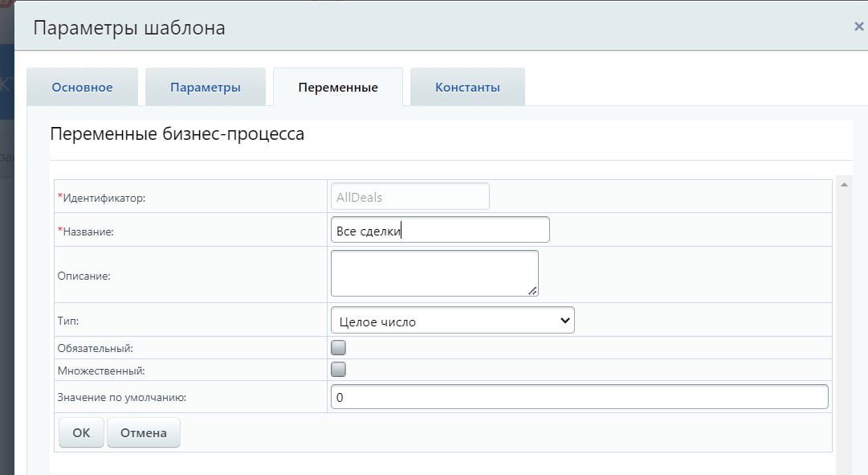Enable the Обязательный checkbox
868x475 pixels.
click(339, 348)
